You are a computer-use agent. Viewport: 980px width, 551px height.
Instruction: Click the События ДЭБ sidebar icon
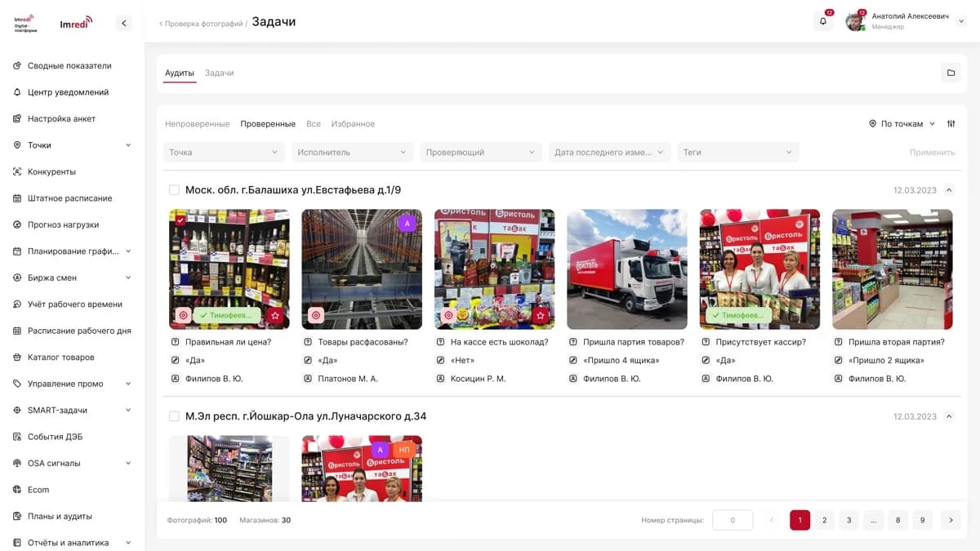point(18,437)
